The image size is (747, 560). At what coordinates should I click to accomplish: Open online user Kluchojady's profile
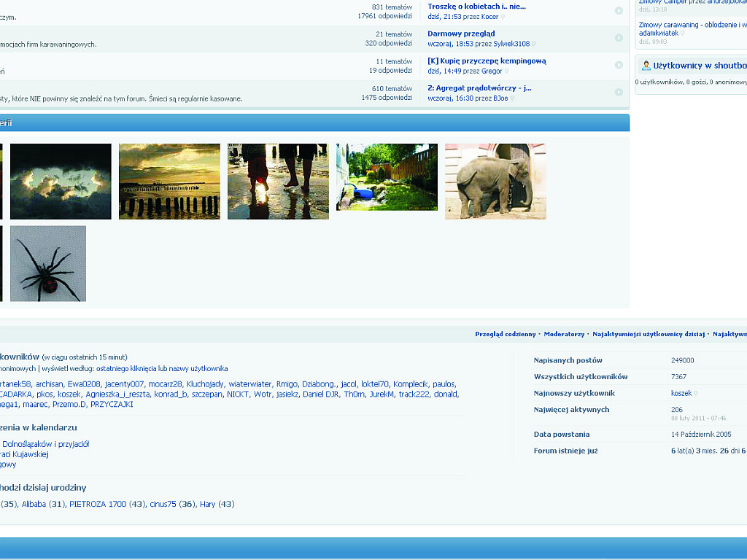pos(205,384)
